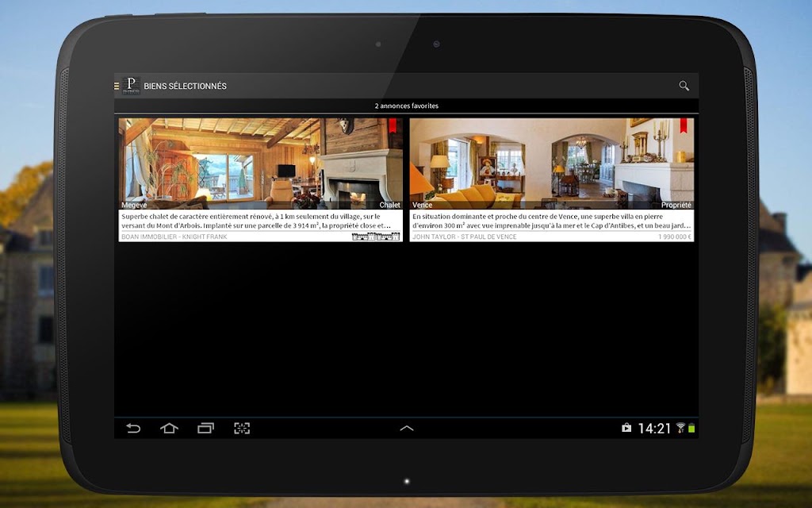Viewport: 812px width, 508px height.
Task: Tap the Android back arrow
Action: point(133,428)
